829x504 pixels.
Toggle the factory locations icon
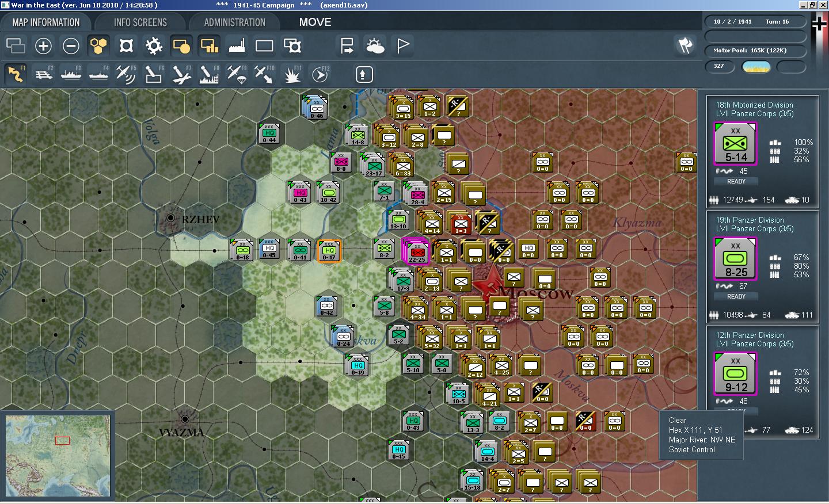click(237, 45)
